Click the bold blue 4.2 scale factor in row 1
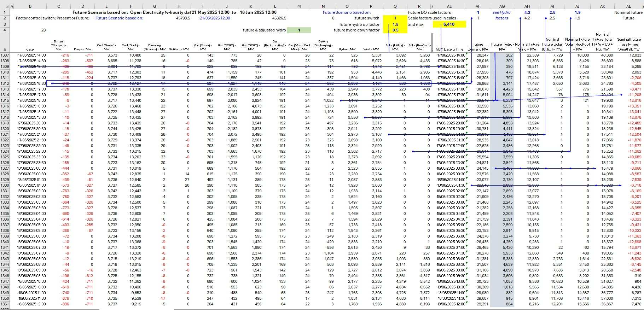The width and height of the screenshot is (644, 310). coord(527,12)
